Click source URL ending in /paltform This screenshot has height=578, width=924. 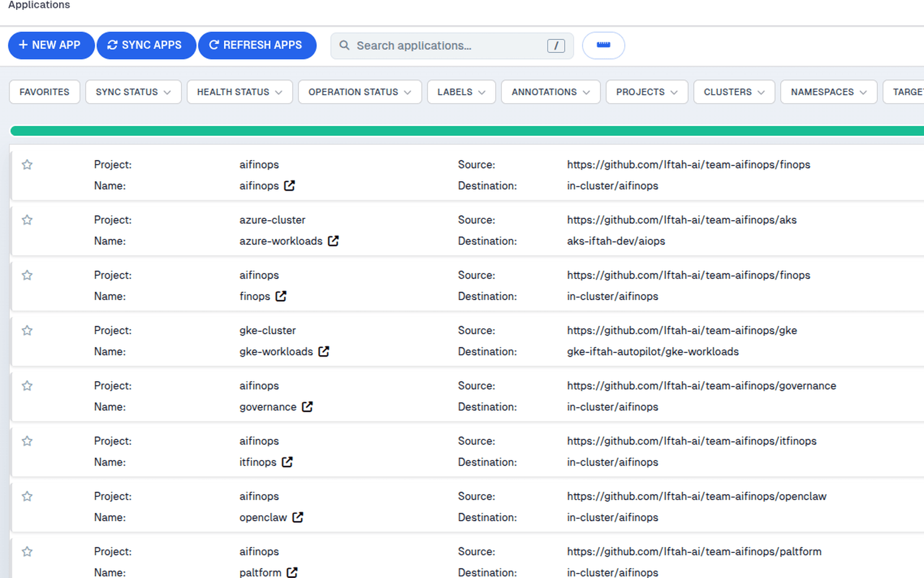[x=694, y=552]
